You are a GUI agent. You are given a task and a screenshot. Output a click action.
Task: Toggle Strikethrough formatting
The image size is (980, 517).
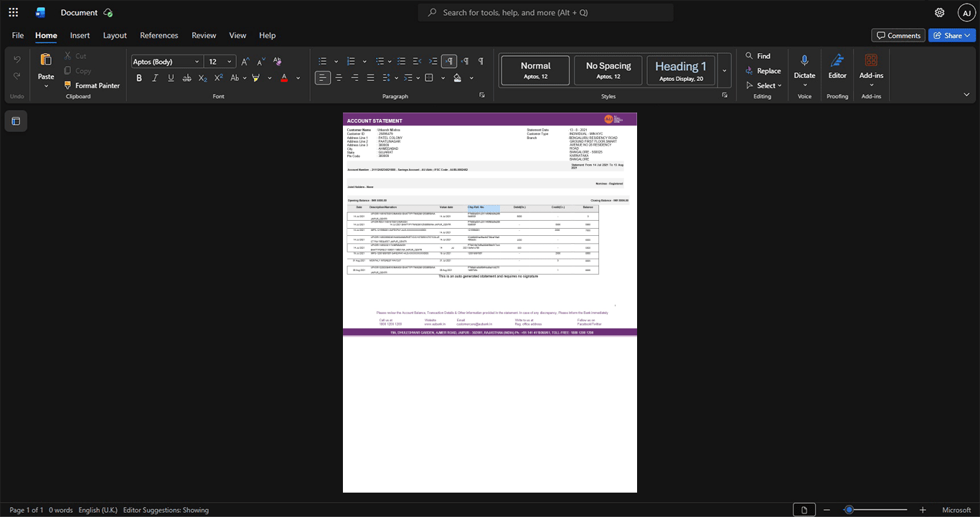187,77
